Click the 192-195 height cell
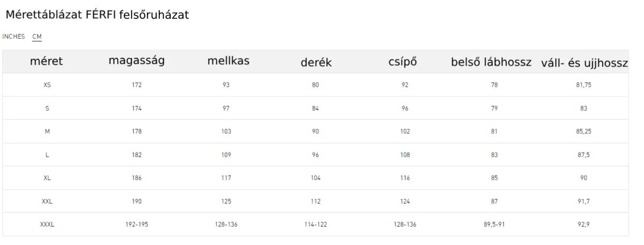 click(x=136, y=225)
